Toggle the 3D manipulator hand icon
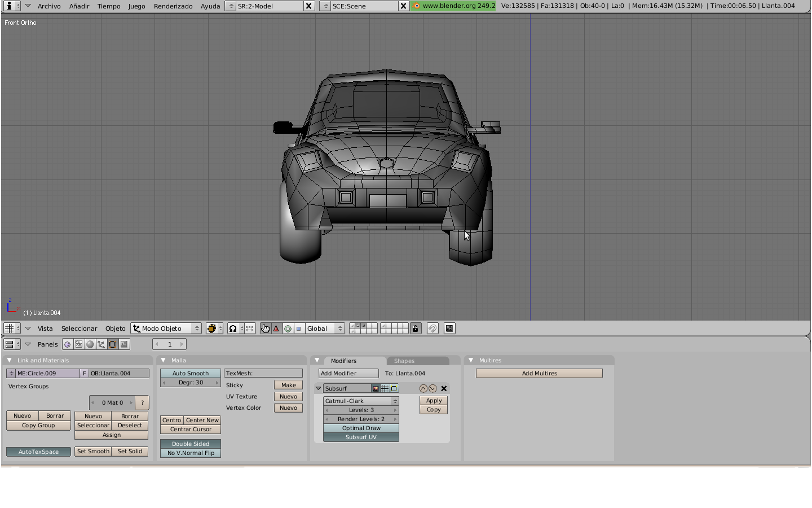Viewport: 812px width, 508px height. click(x=265, y=329)
